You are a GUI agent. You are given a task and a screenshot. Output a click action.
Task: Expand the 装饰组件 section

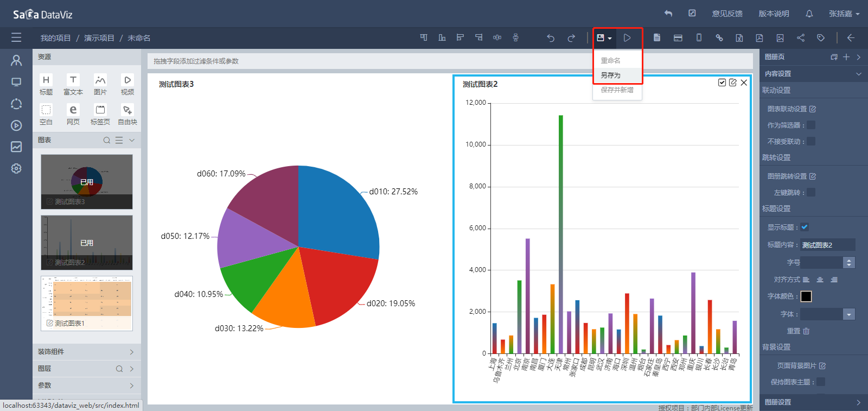[87, 352]
